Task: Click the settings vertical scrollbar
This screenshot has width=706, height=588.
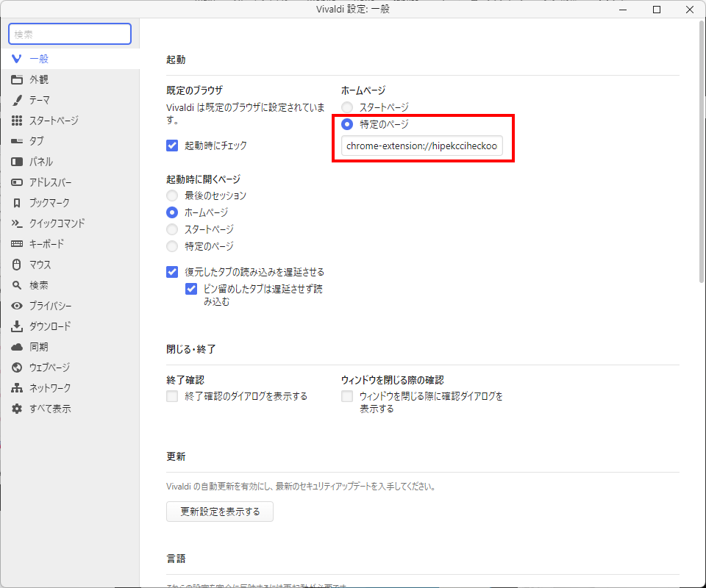Action: pos(701,153)
